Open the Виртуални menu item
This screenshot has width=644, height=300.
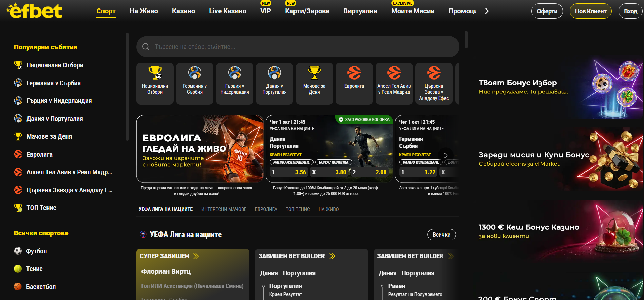tap(360, 11)
